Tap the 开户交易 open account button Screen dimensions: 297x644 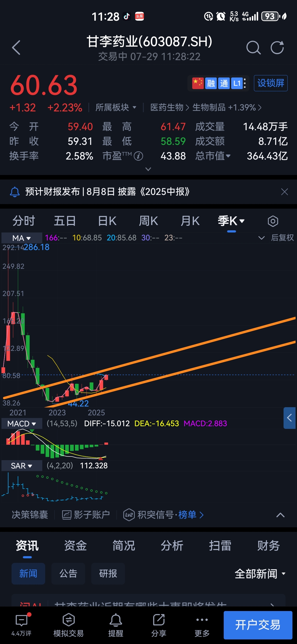click(x=258, y=625)
